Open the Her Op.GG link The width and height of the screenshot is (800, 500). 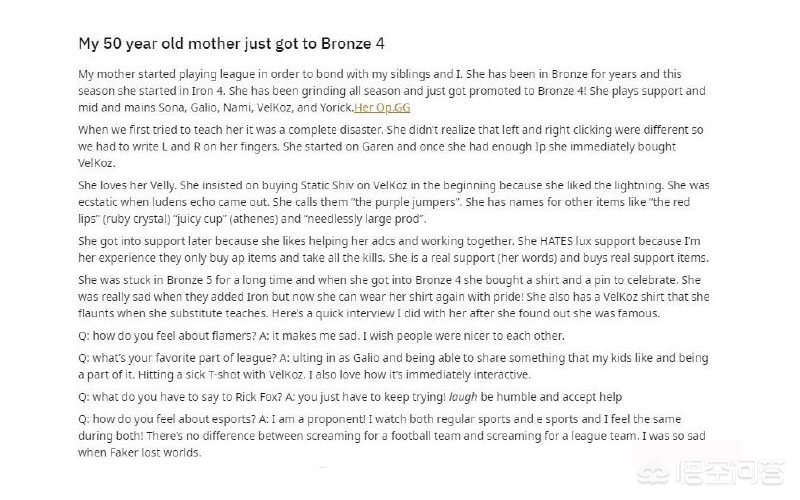[x=382, y=108]
